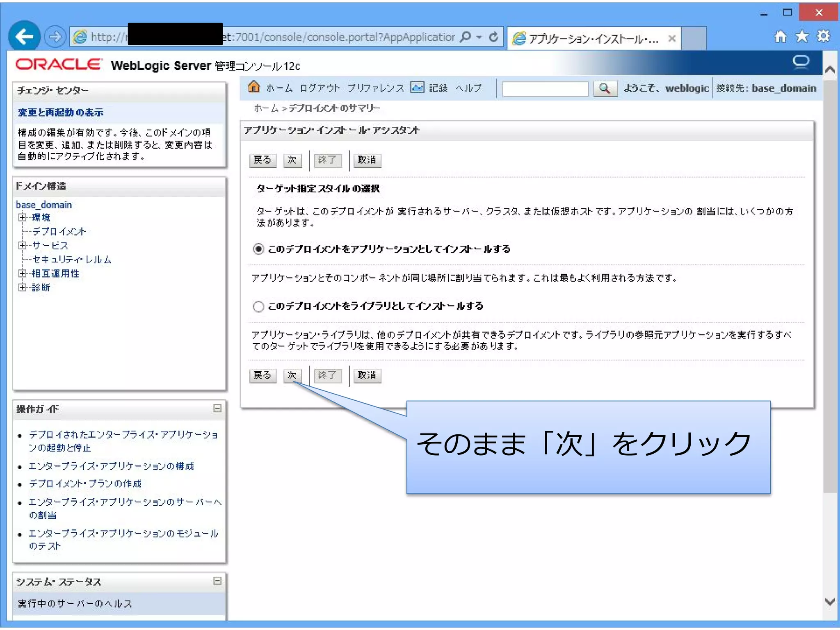The image size is (840, 630).
Task: Open a new blank browser tab
Action: 694,38
